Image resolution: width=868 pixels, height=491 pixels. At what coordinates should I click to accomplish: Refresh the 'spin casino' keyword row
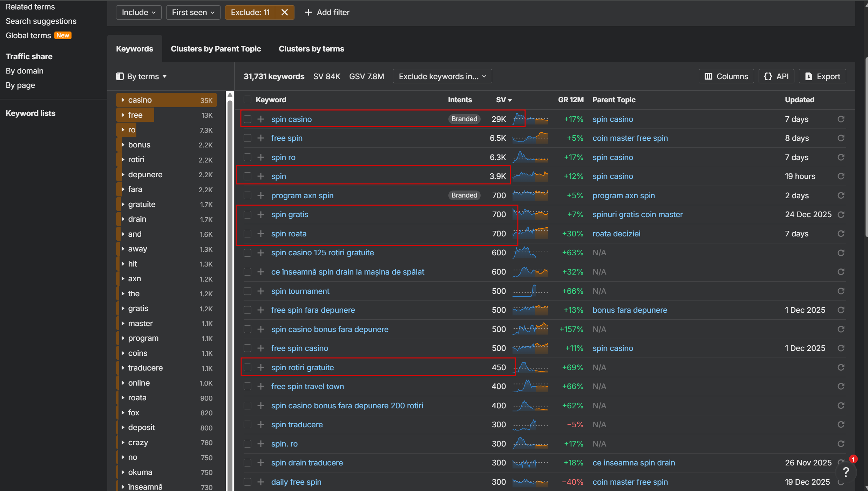click(841, 119)
